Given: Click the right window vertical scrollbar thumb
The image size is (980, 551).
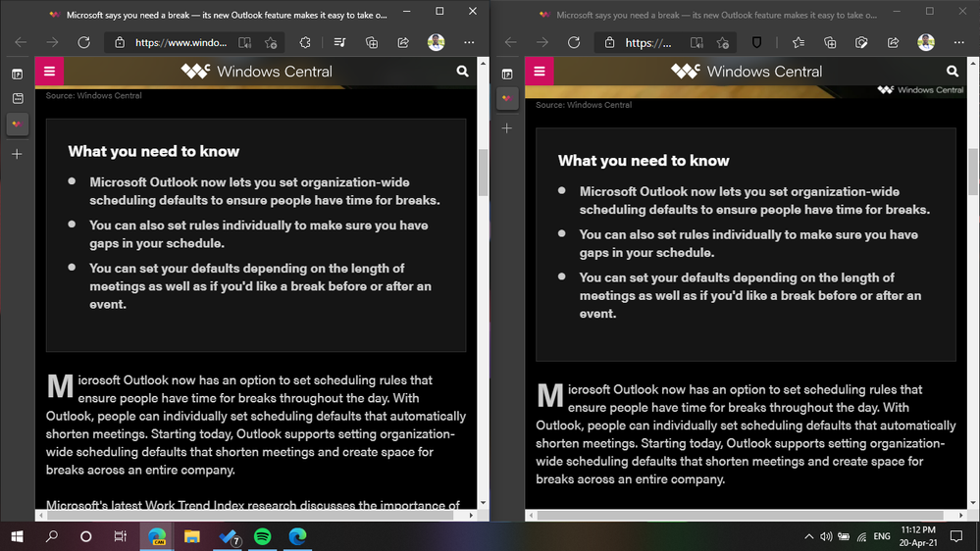Looking at the screenshot, I should 973,173.
